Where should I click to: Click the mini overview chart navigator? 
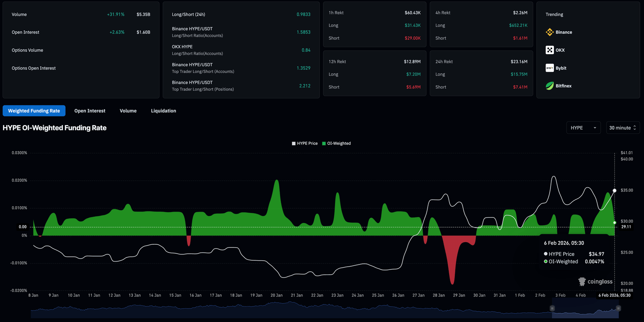pyautogui.click(x=293, y=311)
